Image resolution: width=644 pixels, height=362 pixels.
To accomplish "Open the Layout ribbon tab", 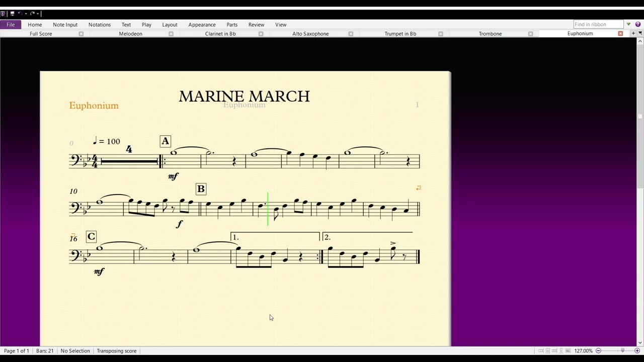I will (170, 25).
